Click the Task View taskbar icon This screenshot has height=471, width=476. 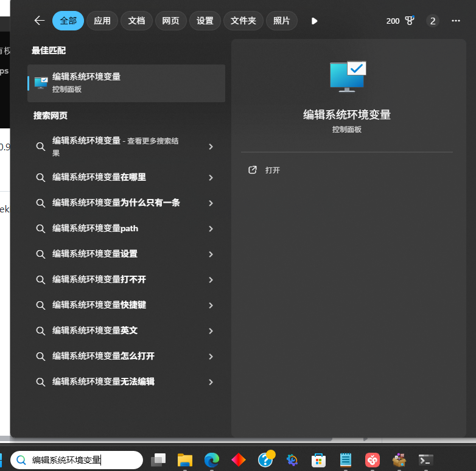coord(159,460)
